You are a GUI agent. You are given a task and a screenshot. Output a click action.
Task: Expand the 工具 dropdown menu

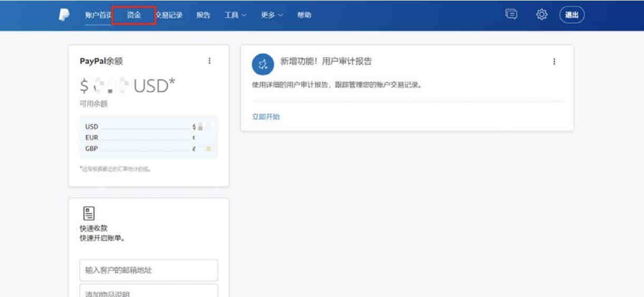(236, 15)
